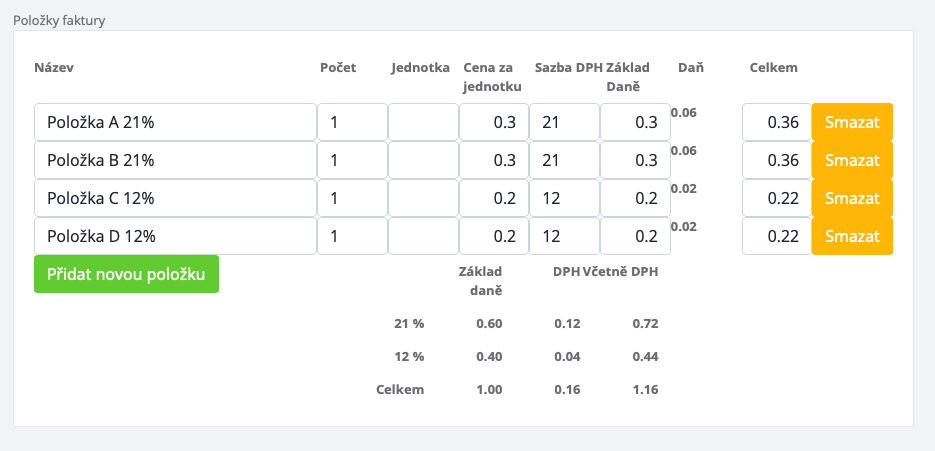Viewport: 935px width, 451px height.
Task: Click Cena za jednotku field for Položka C
Action: tap(494, 198)
